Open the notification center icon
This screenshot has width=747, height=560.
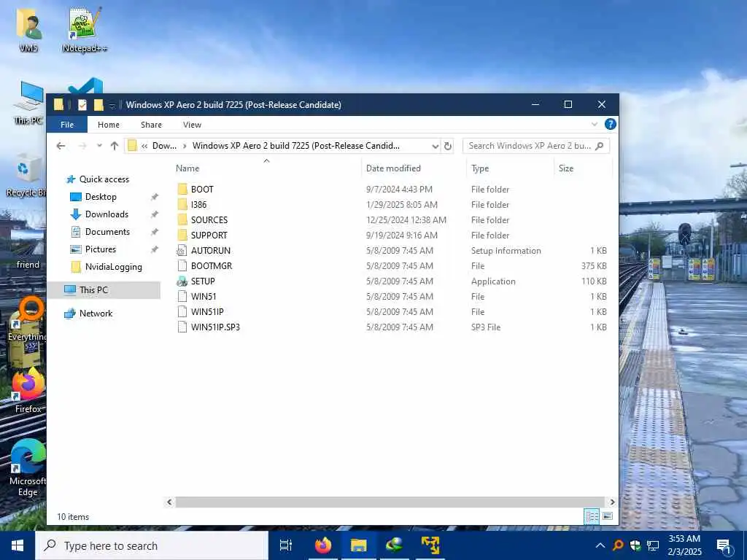click(x=724, y=545)
